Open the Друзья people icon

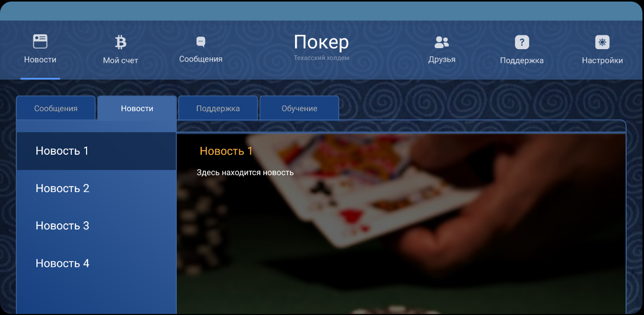442,42
